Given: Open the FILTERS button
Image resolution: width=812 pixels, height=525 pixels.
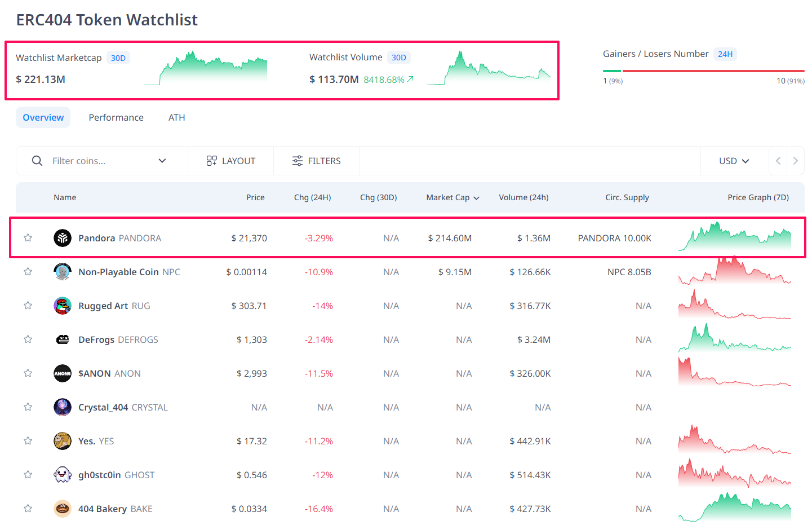Looking at the screenshot, I should 316,161.
